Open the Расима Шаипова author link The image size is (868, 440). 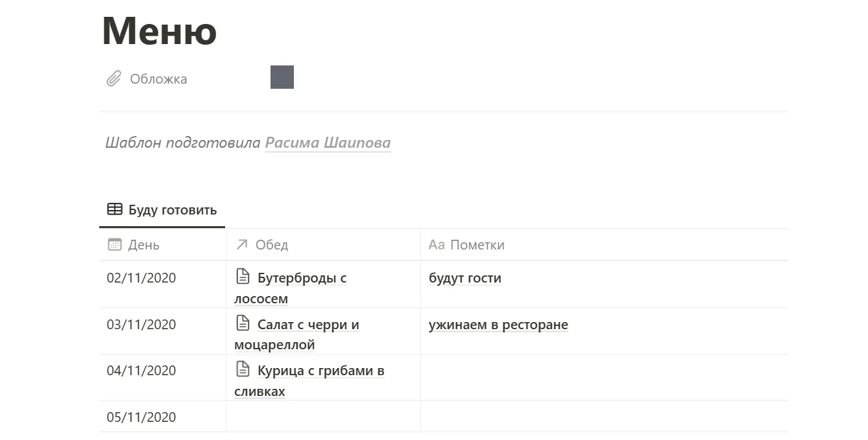tap(328, 143)
